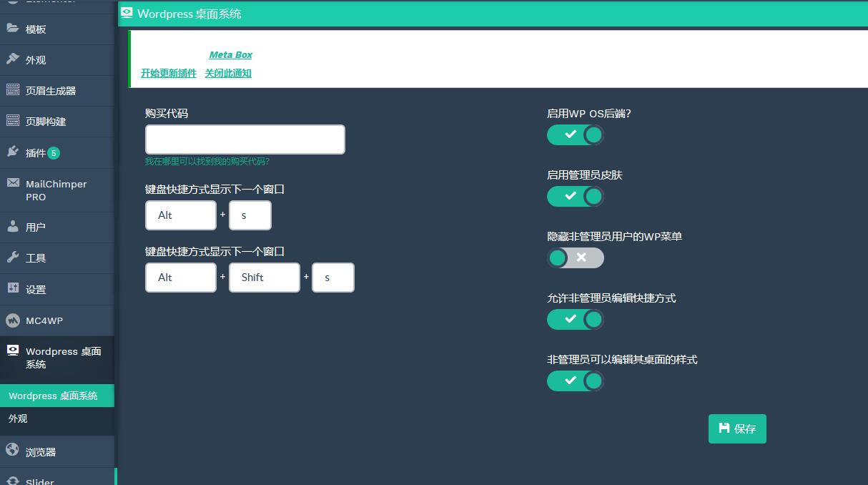The width and height of the screenshot is (868, 485).
Task: Click the Slider refresh icon in sidebar
Action: (x=13, y=481)
